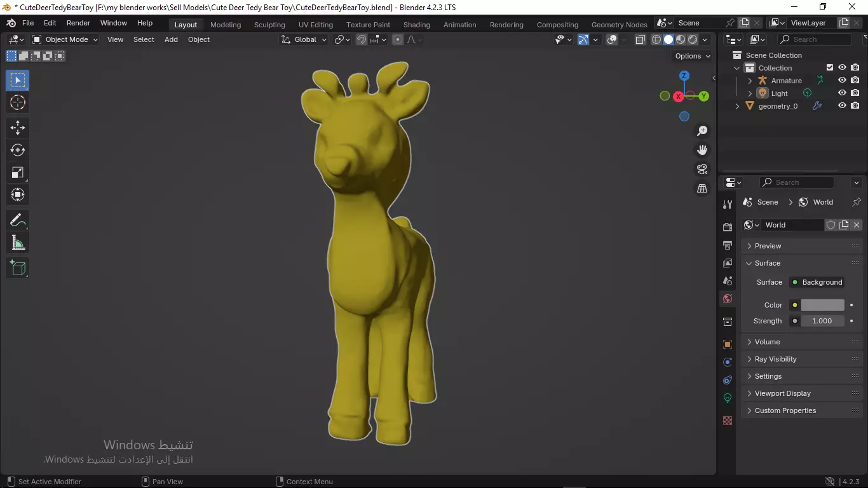
Task: Switch to material preview shading
Action: [x=681, y=39]
